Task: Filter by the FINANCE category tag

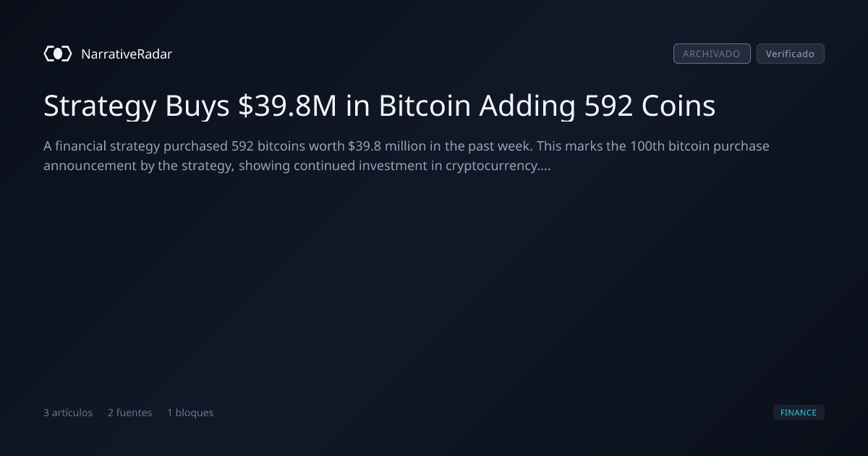Action: pyautogui.click(x=799, y=413)
